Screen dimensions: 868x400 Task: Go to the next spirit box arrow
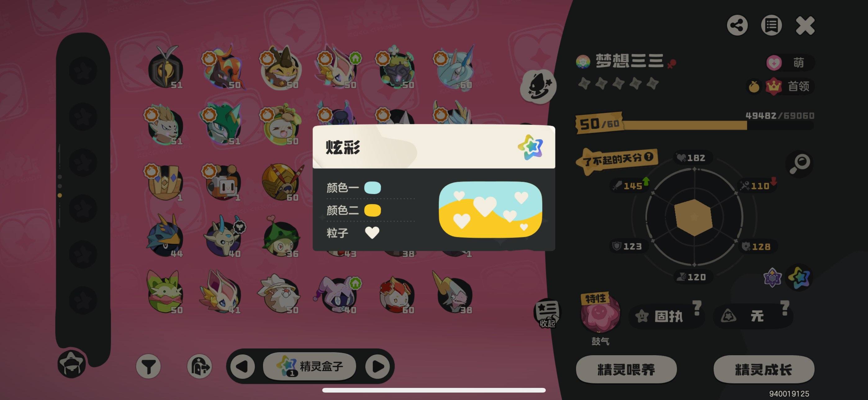click(378, 366)
